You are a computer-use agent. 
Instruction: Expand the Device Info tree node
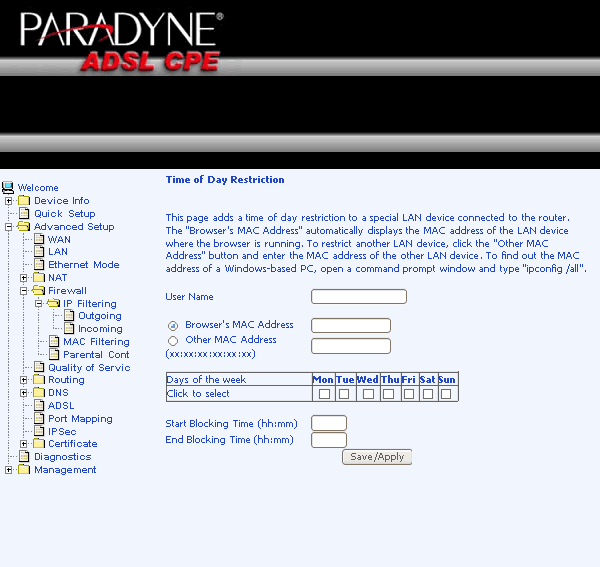click(x=8, y=201)
